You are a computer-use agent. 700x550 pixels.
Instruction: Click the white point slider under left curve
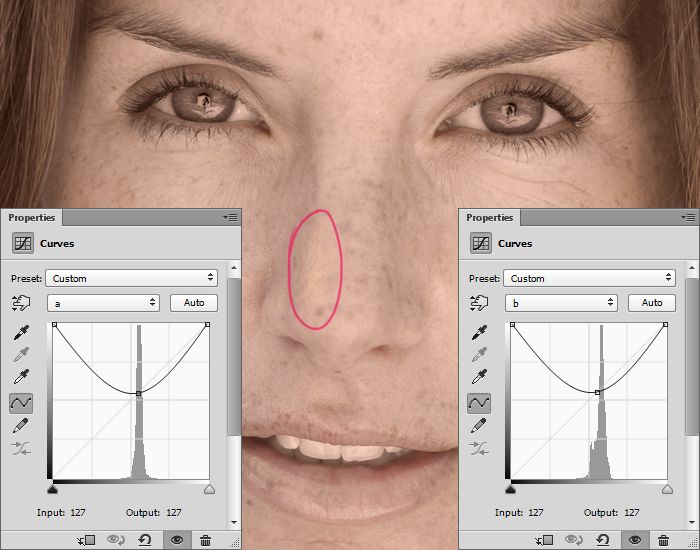(209, 489)
